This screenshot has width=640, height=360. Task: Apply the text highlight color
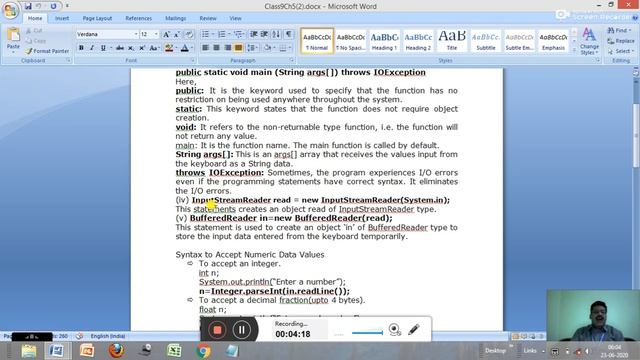(169, 48)
